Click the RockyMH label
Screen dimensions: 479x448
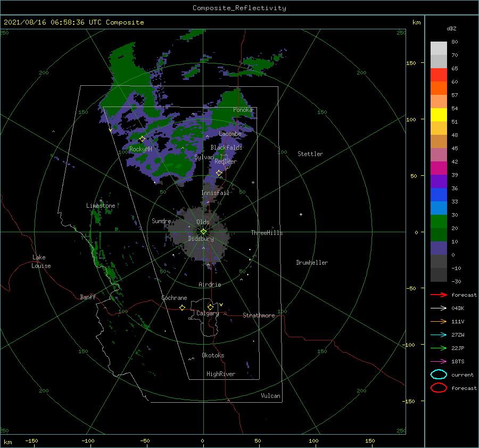[x=141, y=149]
